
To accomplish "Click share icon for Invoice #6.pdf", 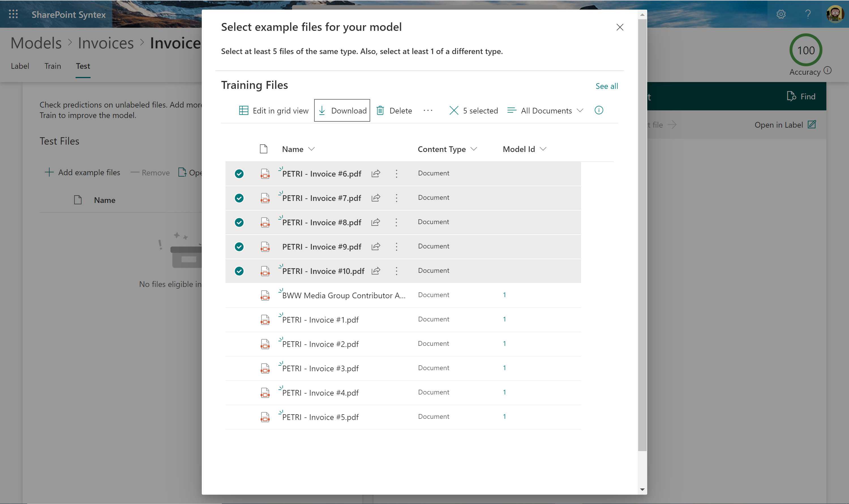I will [x=376, y=173].
